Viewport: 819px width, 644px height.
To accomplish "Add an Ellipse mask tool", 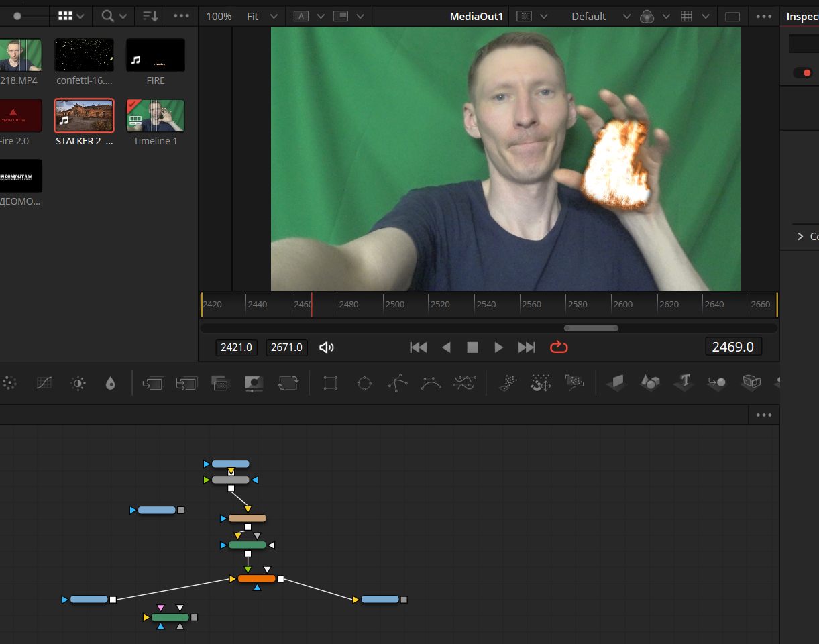I will point(364,383).
